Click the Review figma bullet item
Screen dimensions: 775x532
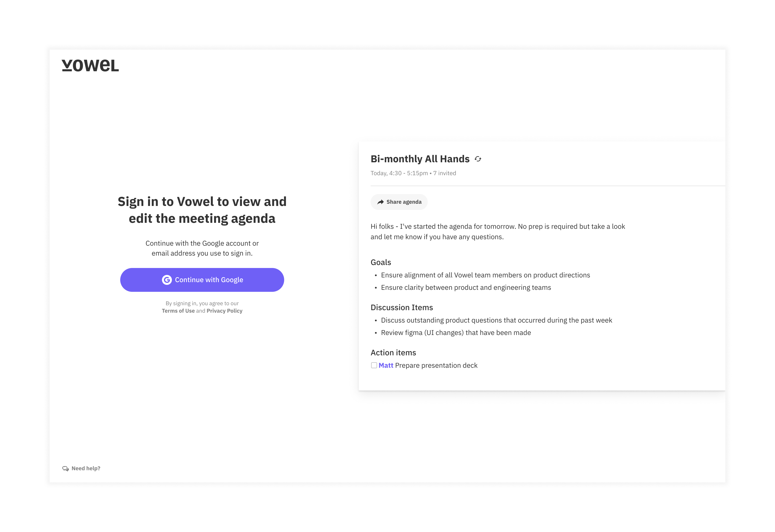[456, 333]
